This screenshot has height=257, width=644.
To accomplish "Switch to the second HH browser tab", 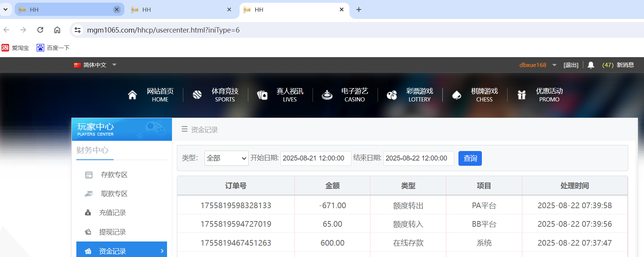I will click(178, 9).
